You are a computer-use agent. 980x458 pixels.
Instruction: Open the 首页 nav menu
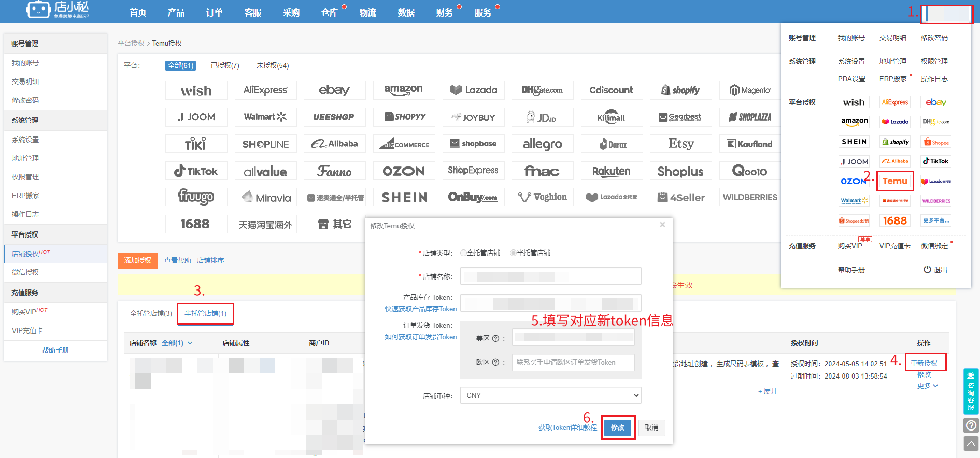(x=138, y=12)
